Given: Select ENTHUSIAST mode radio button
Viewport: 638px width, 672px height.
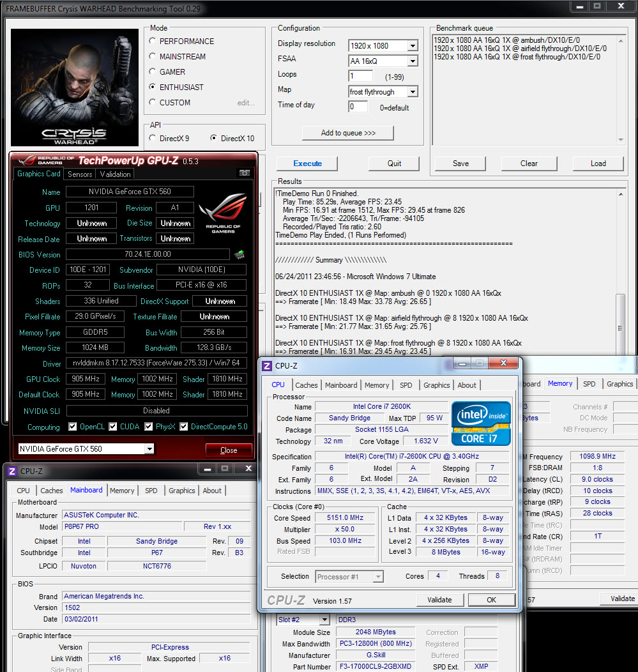Looking at the screenshot, I should tap(152, 87).
